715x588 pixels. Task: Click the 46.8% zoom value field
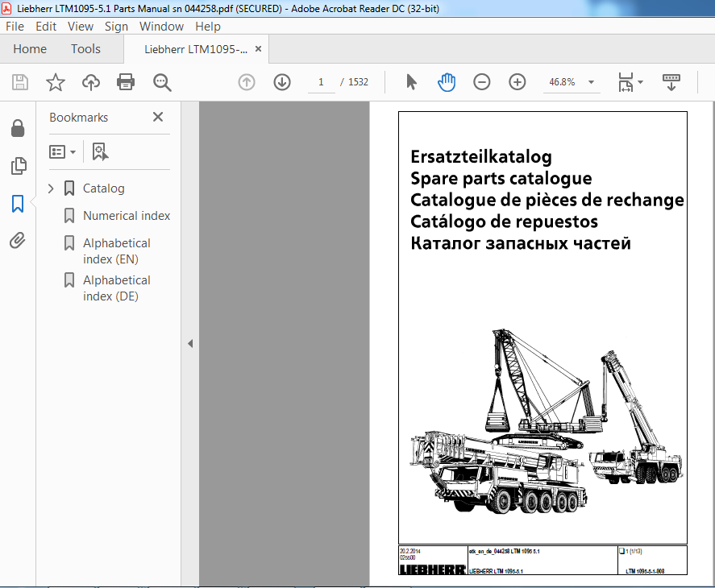coord(562,82)
